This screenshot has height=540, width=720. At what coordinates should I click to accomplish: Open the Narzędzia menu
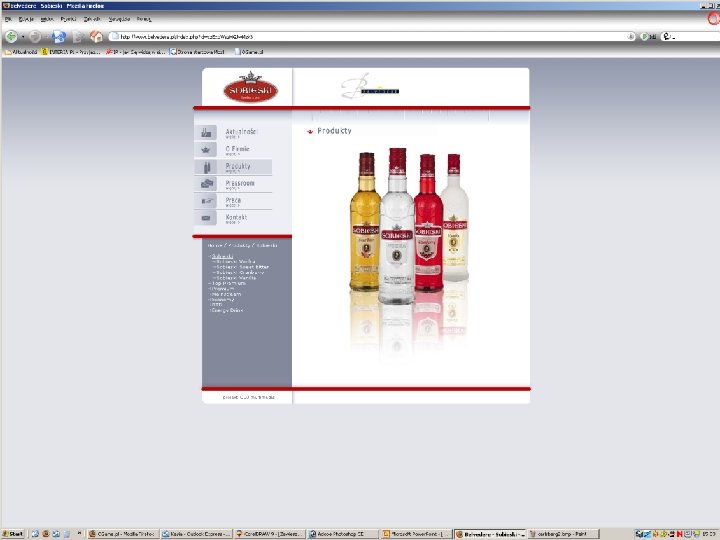coord(119,19)
